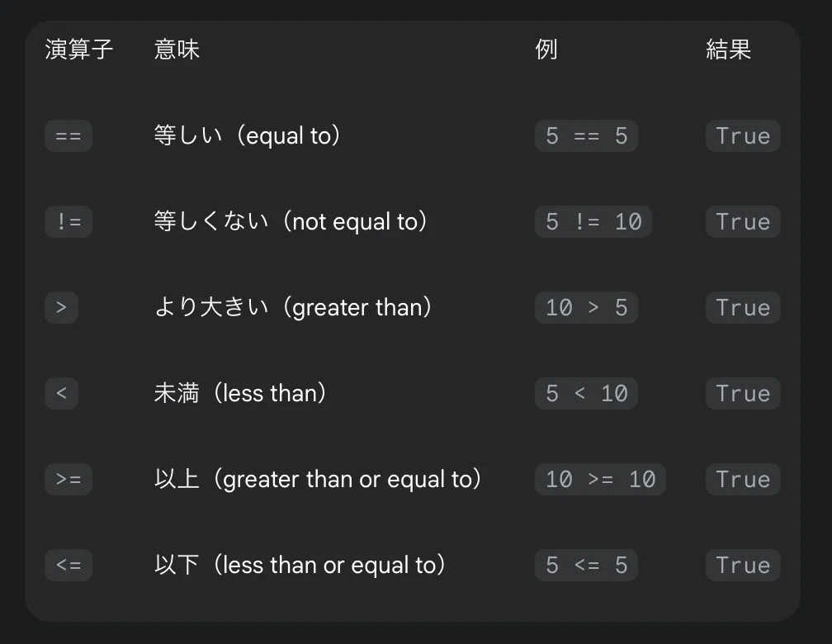832x644 pixels.
Task: Select the != operator code chip
Action: [x=69, y=221]
